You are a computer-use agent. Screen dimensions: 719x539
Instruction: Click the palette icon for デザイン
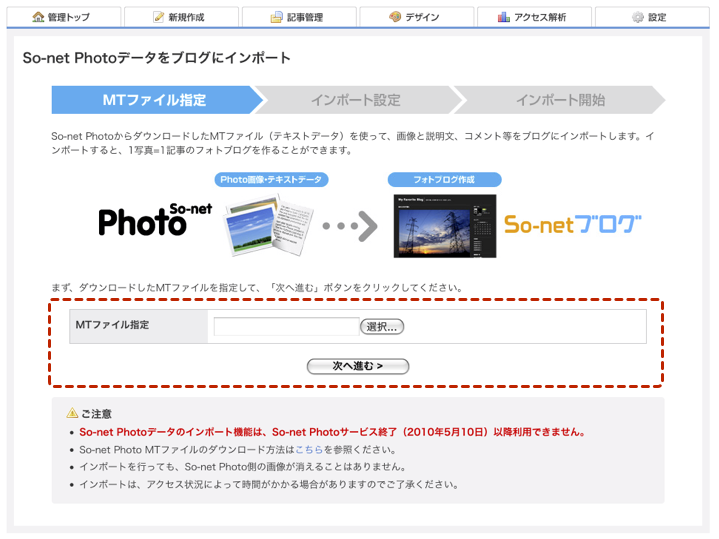point(395,17)
